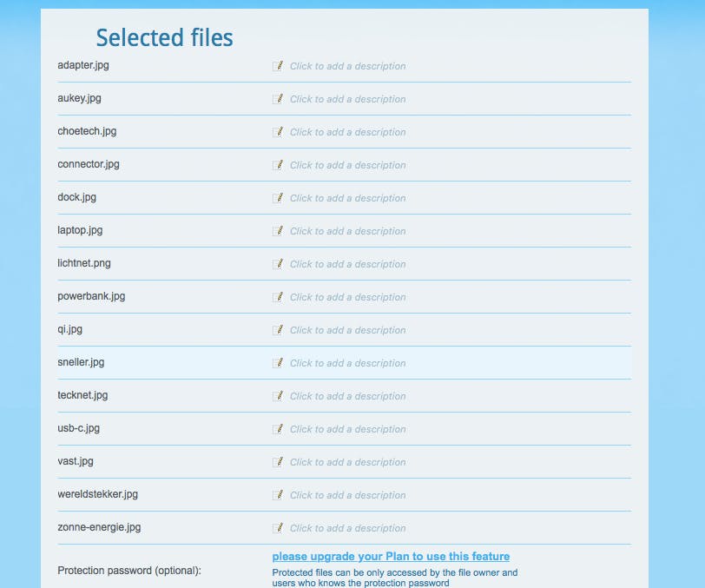Add a description for connector.jpg
The image size is (705, 588).
coord(347,164)
